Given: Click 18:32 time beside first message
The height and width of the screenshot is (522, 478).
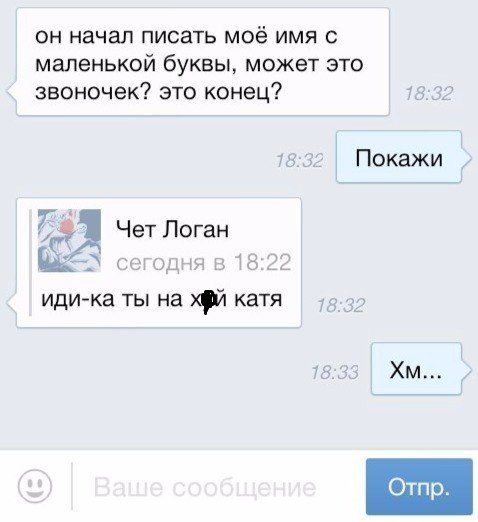Looking at the screenshot, I should [429, 93].
